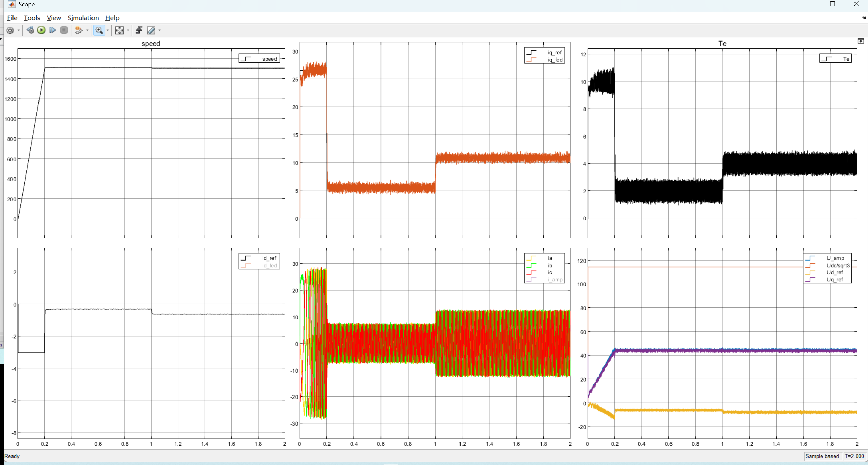Viewport: 868px width, 465px height.
Task: Toggle i_amp signal visibility in legend
Action: (555, 280)
